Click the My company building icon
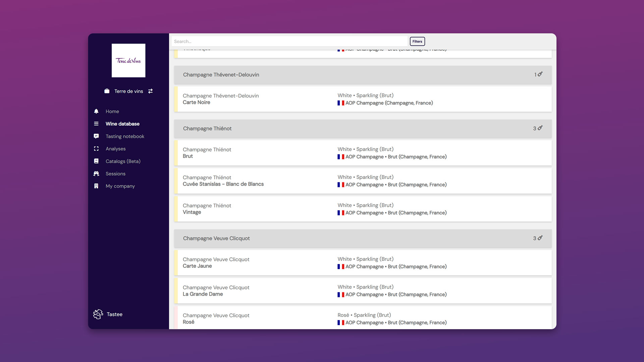Image resolution: width=644 pixels, height=362 pixels. (x=96, y=186)
